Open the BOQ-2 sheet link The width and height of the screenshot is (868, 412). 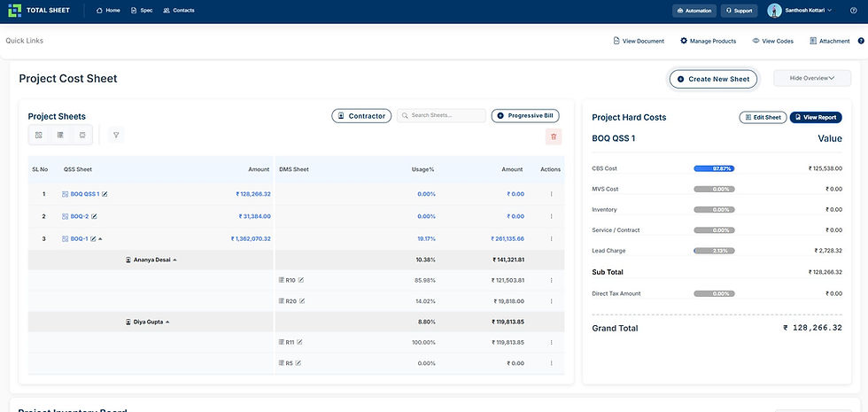click(80, 216)
